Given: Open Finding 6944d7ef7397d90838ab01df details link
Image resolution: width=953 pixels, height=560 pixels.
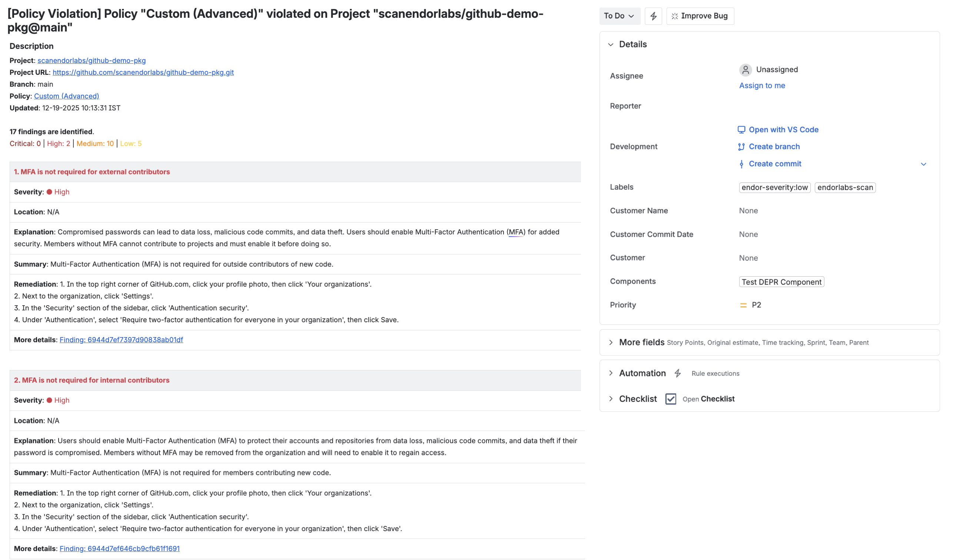Looking at the screenshot, I should (x=121, y=340).
